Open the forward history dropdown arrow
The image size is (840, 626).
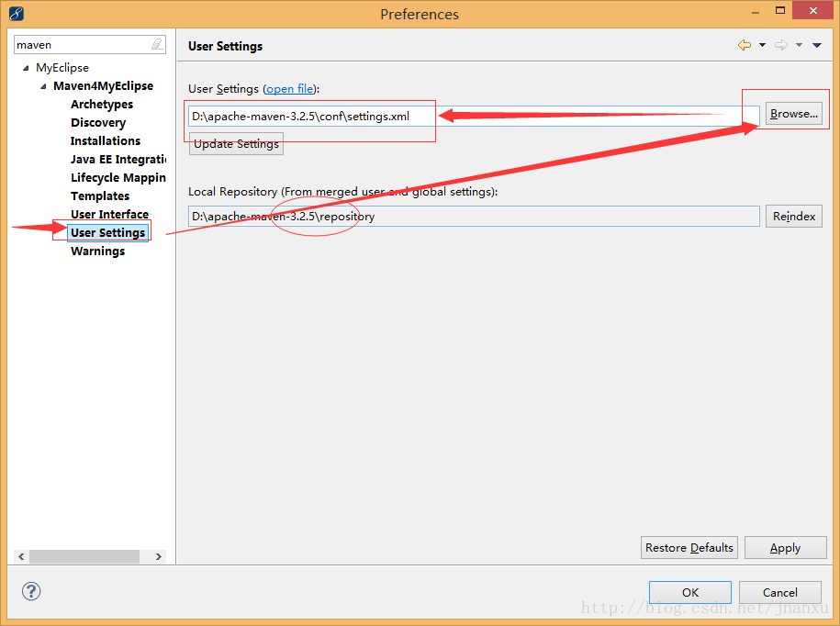(x=799, y=45)
